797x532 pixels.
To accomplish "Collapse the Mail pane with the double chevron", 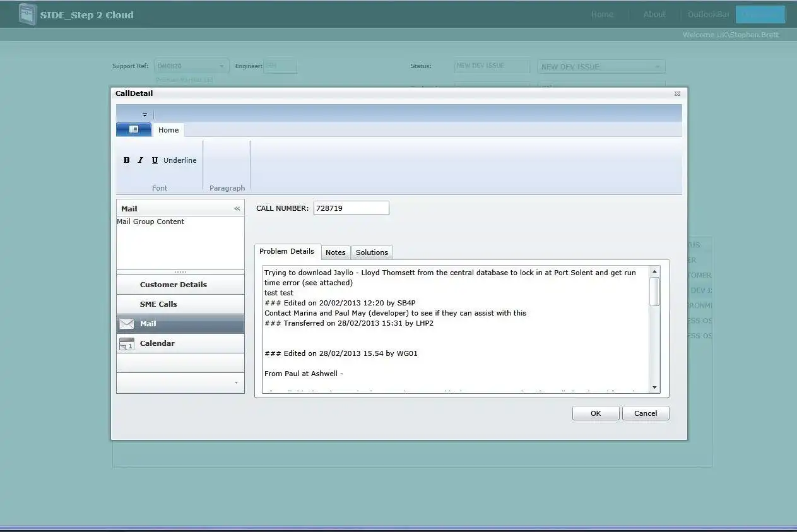I will click(x=237, y=209).
